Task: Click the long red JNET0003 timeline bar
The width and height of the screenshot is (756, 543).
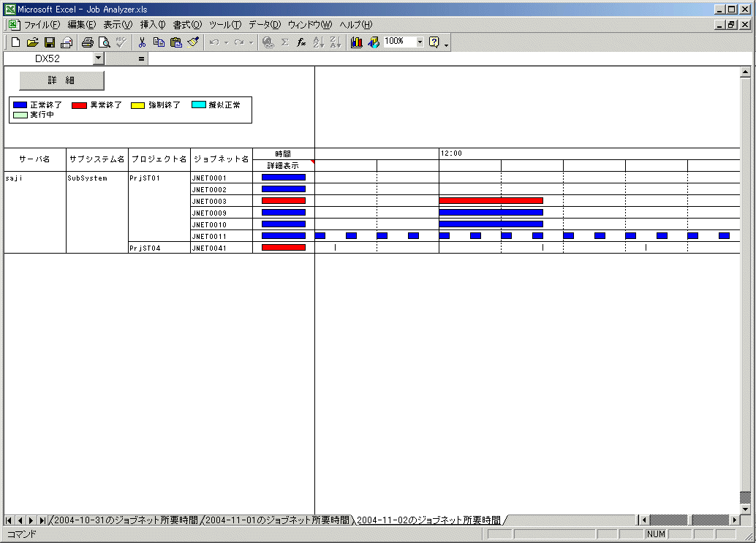Action: pyautogui.click(x=491, y=200)
